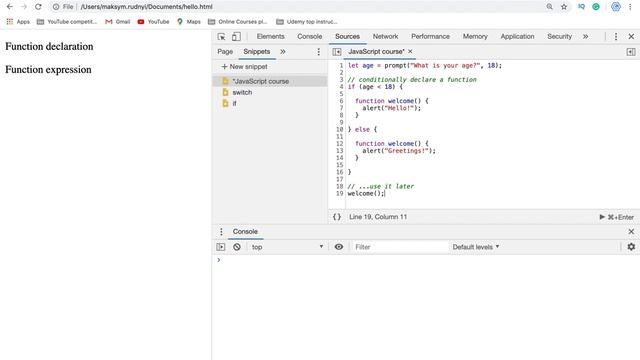The width and height of the screenshot is (640, 360).
Task: Click the JavaScript course editor tab
Action: pyautogui.click(x=376, y=51)
